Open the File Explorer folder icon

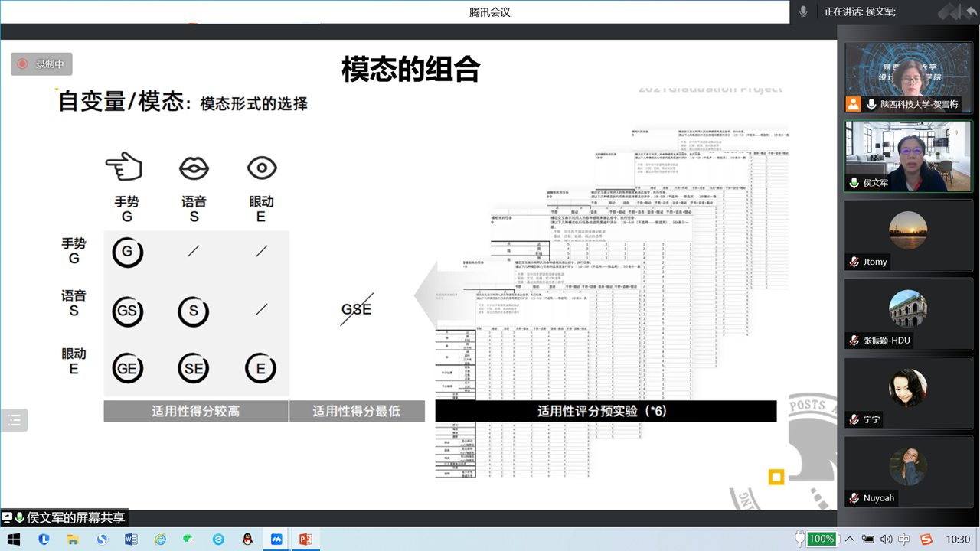[x=73, y=539]
